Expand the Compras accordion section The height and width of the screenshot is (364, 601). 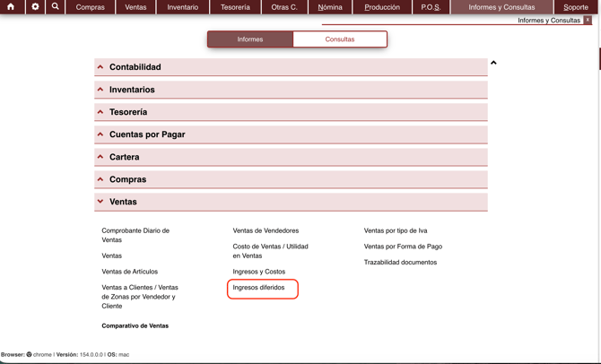click(291, 179)
